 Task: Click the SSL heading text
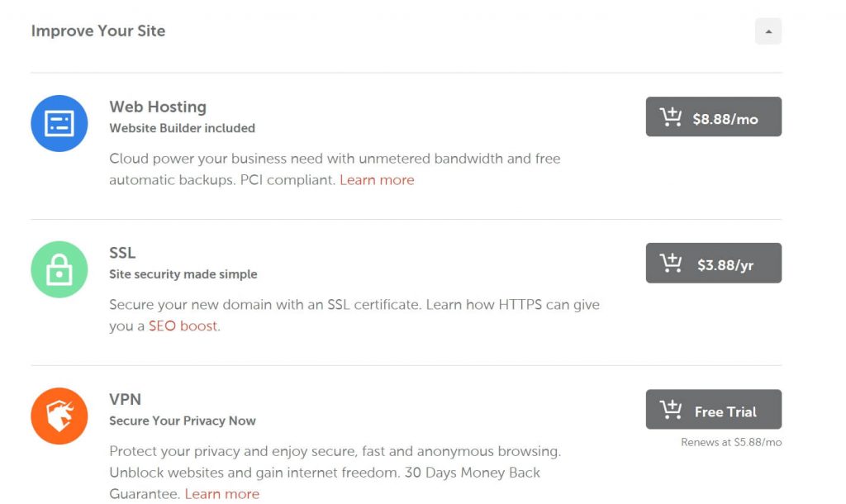point(122,253)
